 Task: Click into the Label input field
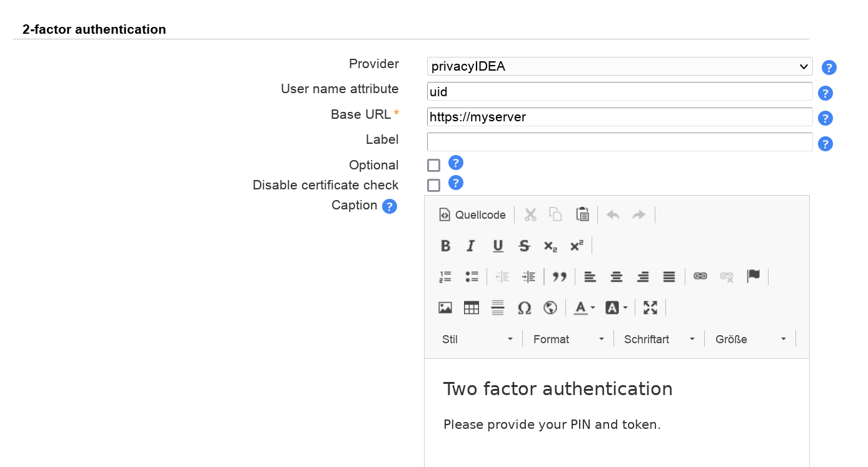click(619, 142)
